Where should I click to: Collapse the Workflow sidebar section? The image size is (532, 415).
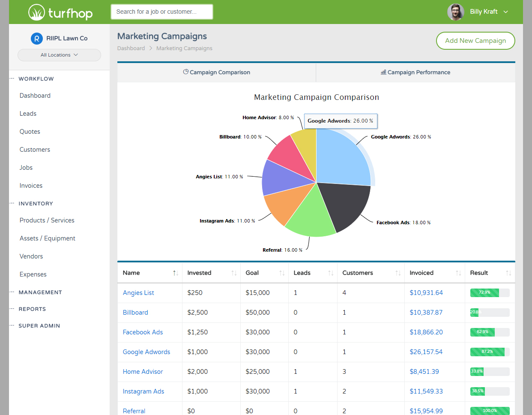(x=36, y=79)
